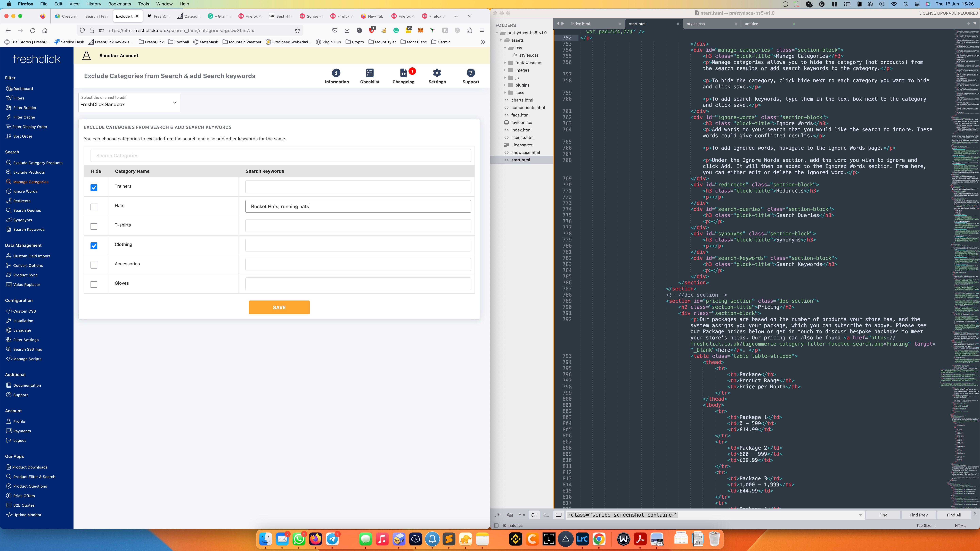Open the channel selector dropdown
The image size is (980, 551).
click(x=129, y=103)
